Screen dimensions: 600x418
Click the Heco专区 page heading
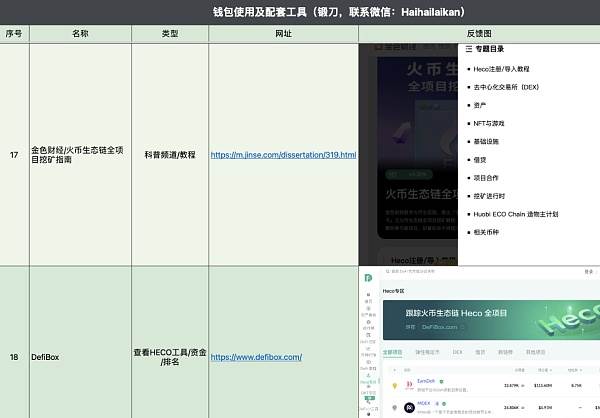(x=393, y=291)
